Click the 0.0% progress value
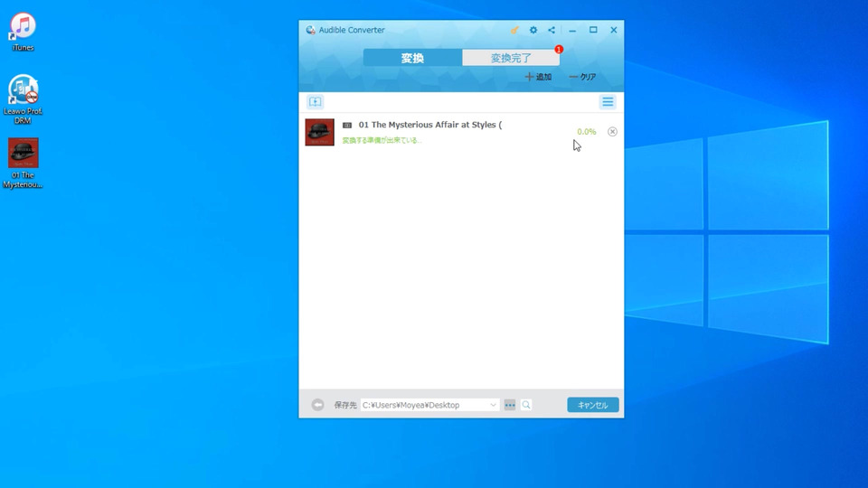 (586, 132)
